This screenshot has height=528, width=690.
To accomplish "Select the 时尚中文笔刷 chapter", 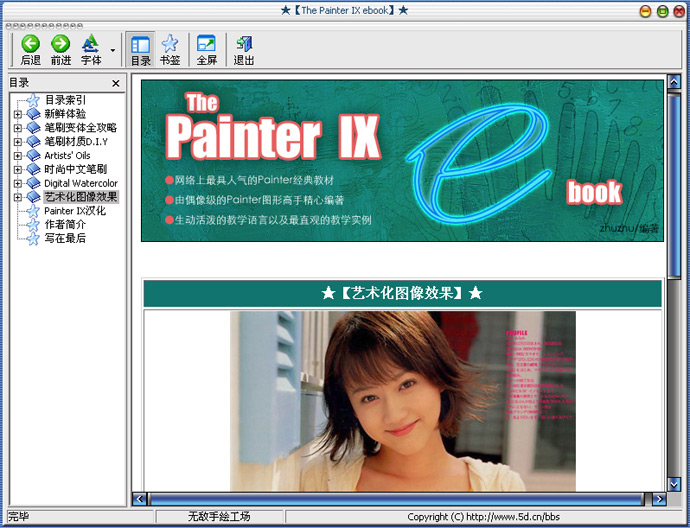I will (x=75, y=169).
